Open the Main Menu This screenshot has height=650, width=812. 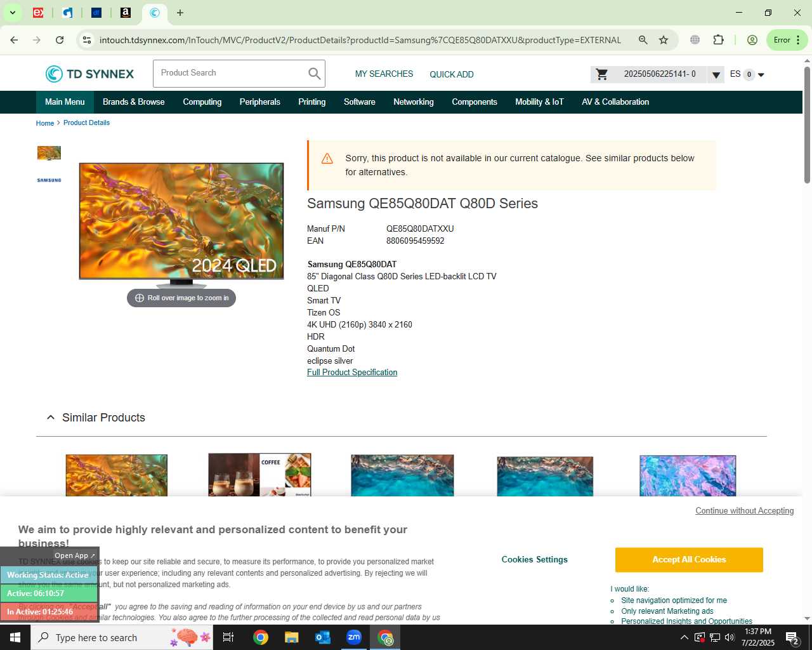[65, 102]
